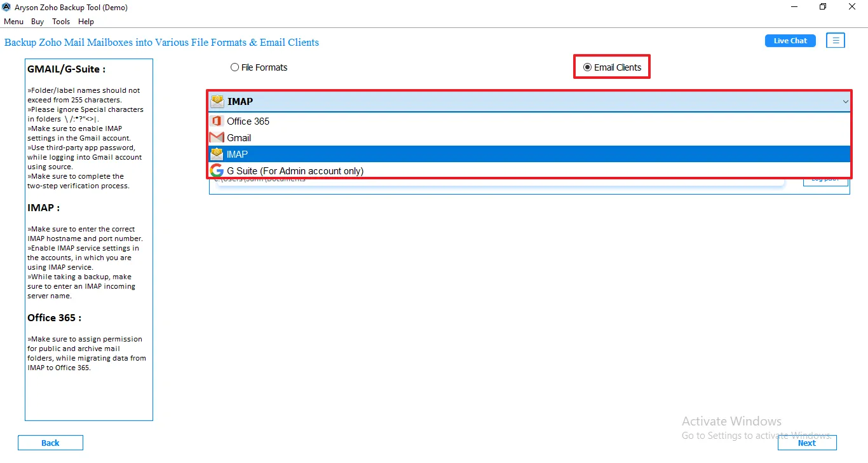Open the Help menu
Screen dimensions: 868x463
86,22
